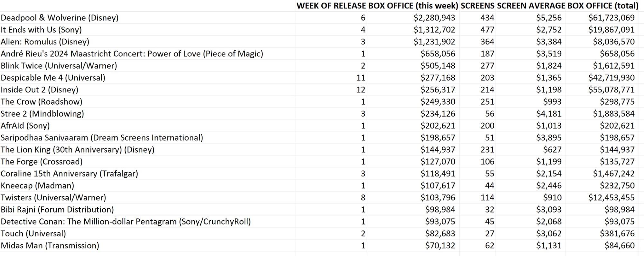Click the It Ends with Us title cell
This screenshot has height=256, width=644.
click(x=41, y=30)
